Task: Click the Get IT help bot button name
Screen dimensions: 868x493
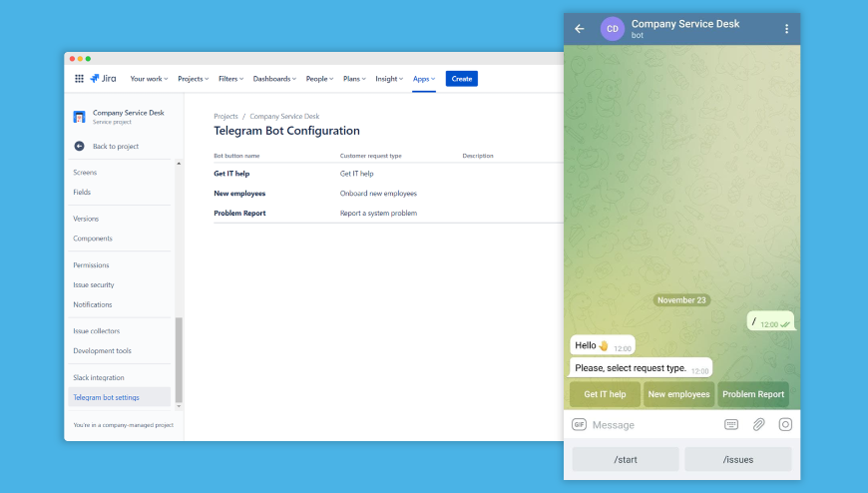Action: (x=231, y=174)
